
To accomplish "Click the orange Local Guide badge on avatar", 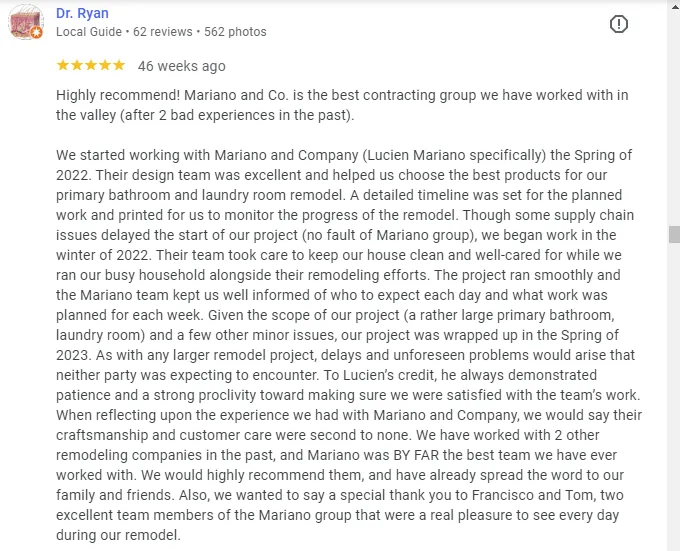I will [x=37, y=33].
